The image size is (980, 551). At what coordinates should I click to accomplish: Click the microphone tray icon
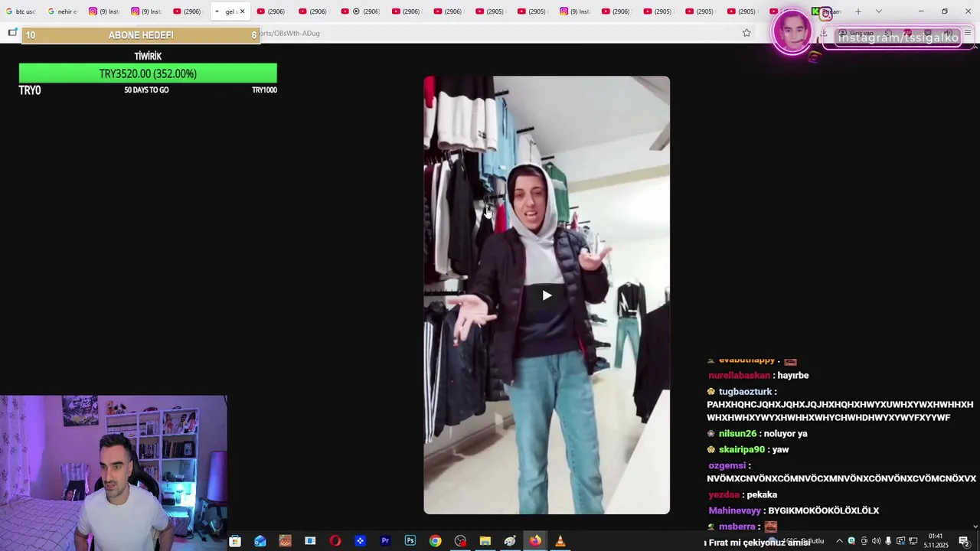click(x=888, y=541)
